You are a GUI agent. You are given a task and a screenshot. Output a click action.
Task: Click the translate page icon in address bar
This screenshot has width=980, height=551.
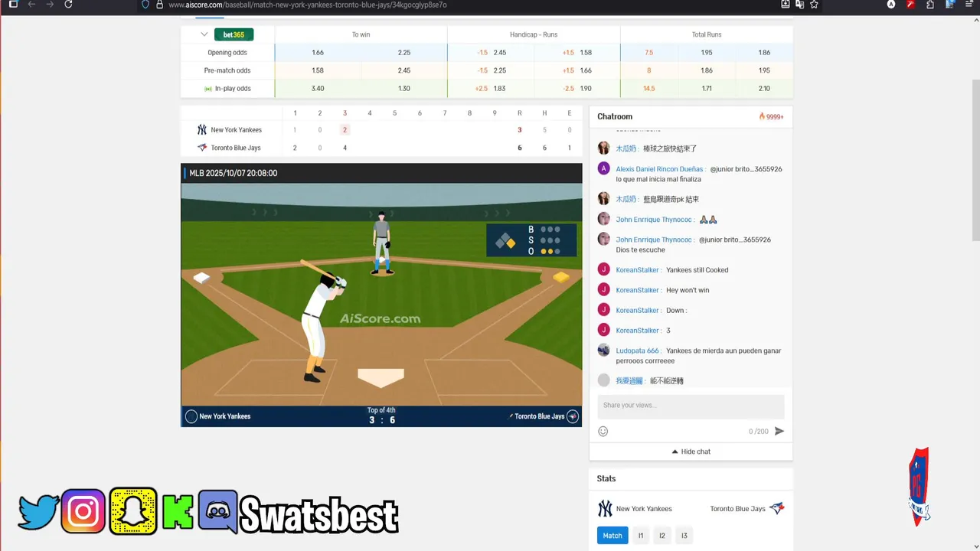click(x=799, y=5)
